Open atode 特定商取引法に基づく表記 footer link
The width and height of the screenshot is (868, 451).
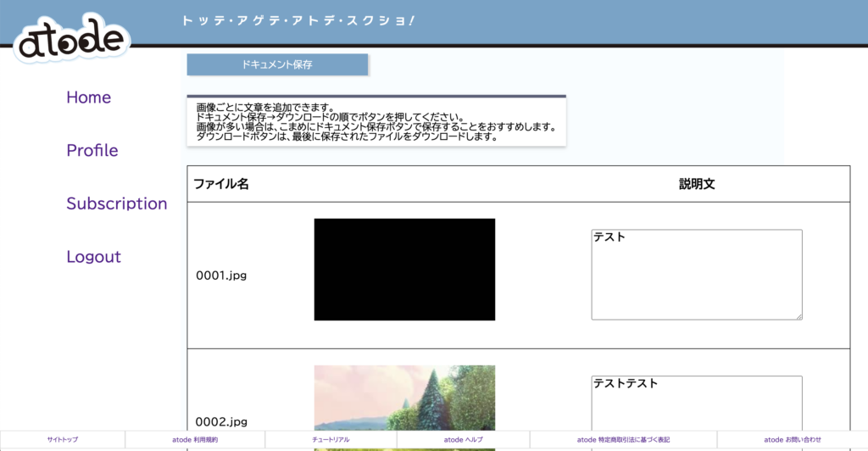623,440
